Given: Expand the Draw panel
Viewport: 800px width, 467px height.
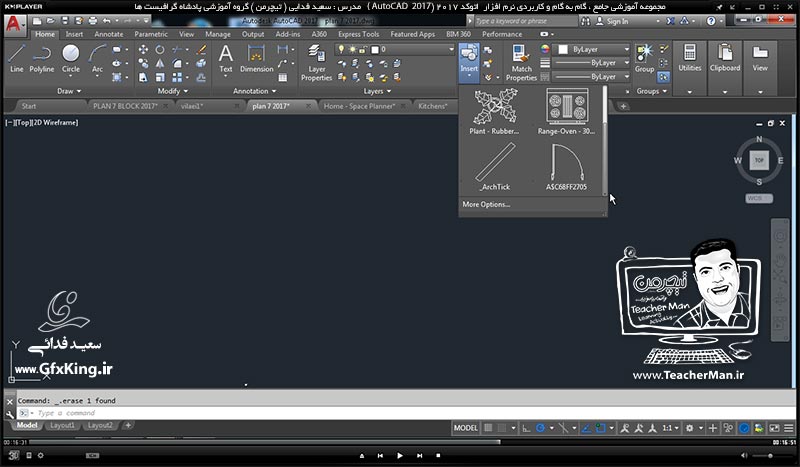Looking at the screenshot, I should point(69,91).
